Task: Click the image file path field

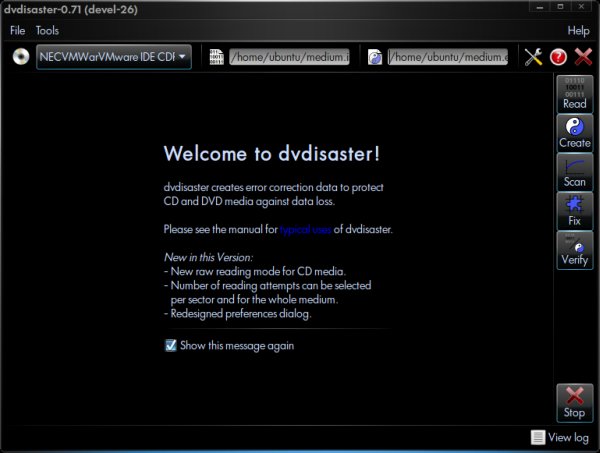Action: (289, 57)
